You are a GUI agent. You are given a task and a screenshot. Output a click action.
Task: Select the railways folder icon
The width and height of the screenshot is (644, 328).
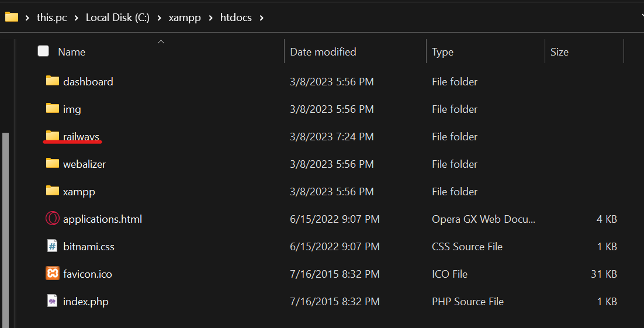[x=52, y=136]
